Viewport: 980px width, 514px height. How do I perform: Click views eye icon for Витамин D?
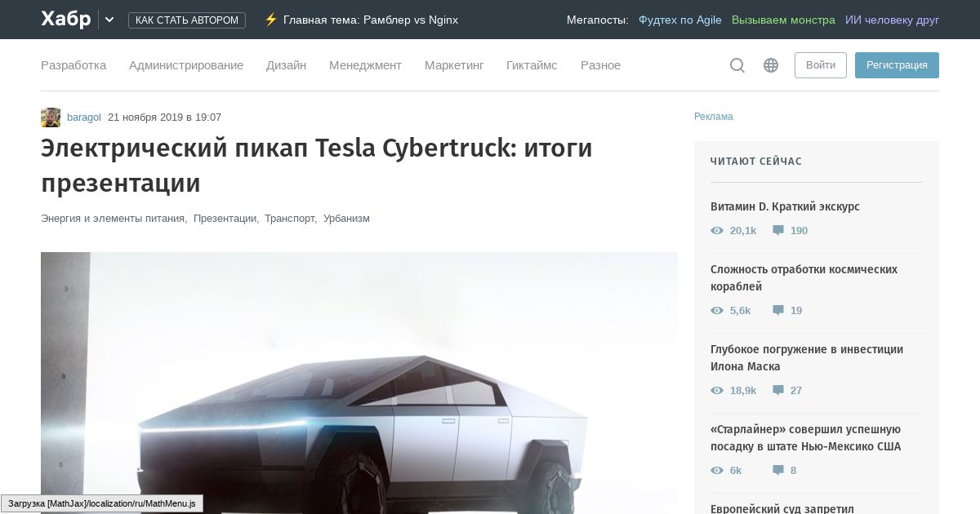[717, 231]
